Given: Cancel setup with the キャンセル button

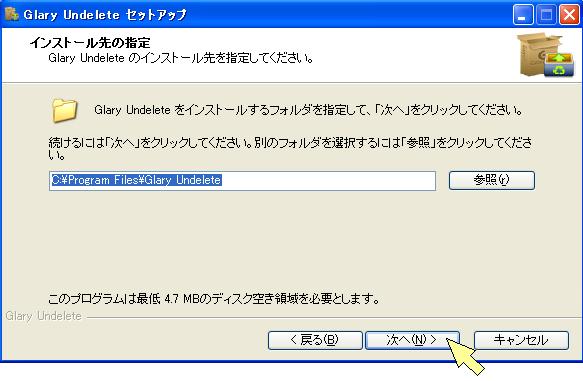Looking at the screenshot, I should coord(521,340).
